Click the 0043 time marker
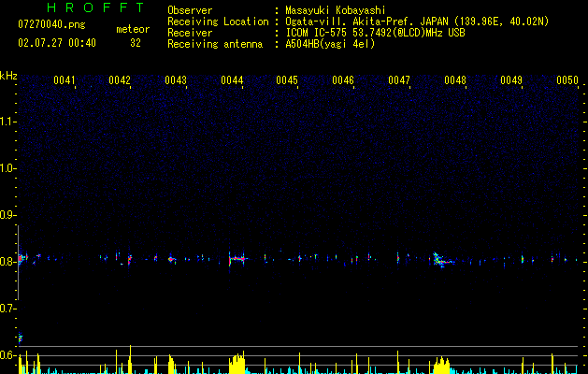 pyautogui.click(x=176, y=80)
